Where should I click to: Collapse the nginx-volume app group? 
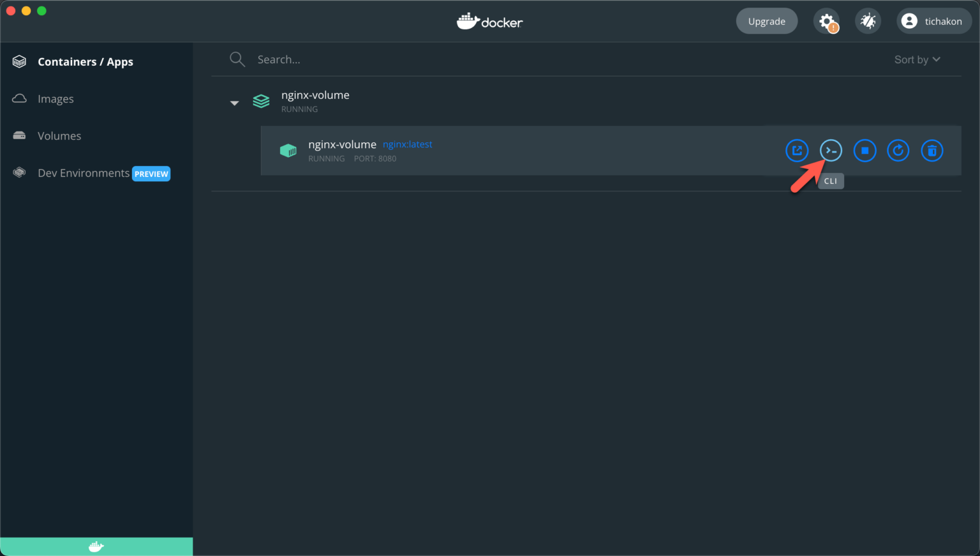pos(234,101)
